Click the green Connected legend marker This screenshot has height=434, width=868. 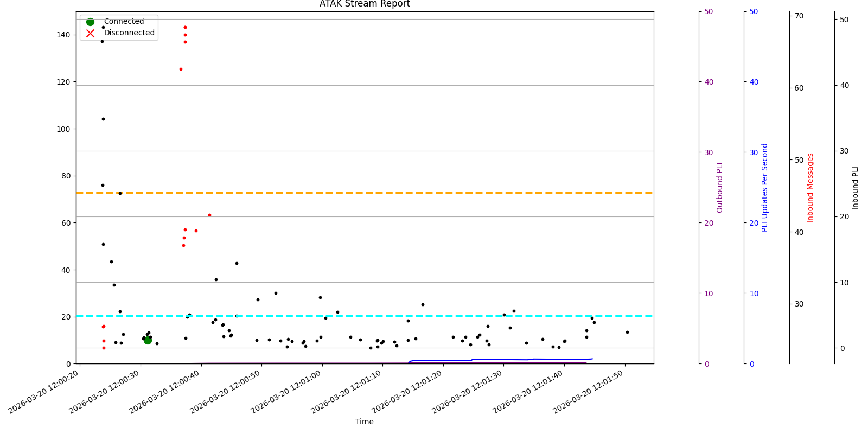pyautogui.click(x=90, y=22)
